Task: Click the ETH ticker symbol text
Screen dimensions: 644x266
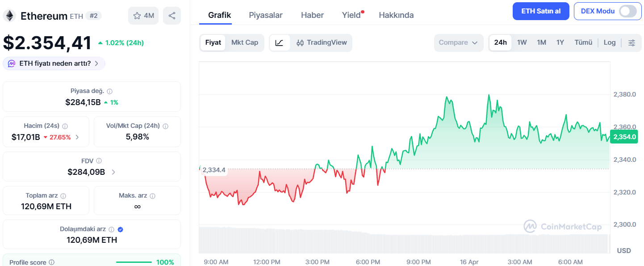Action: (x=76, y=16)
